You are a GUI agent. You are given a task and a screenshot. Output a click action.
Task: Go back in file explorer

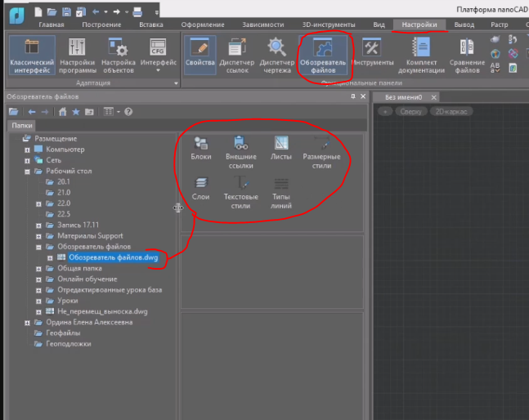pos(32,112)
